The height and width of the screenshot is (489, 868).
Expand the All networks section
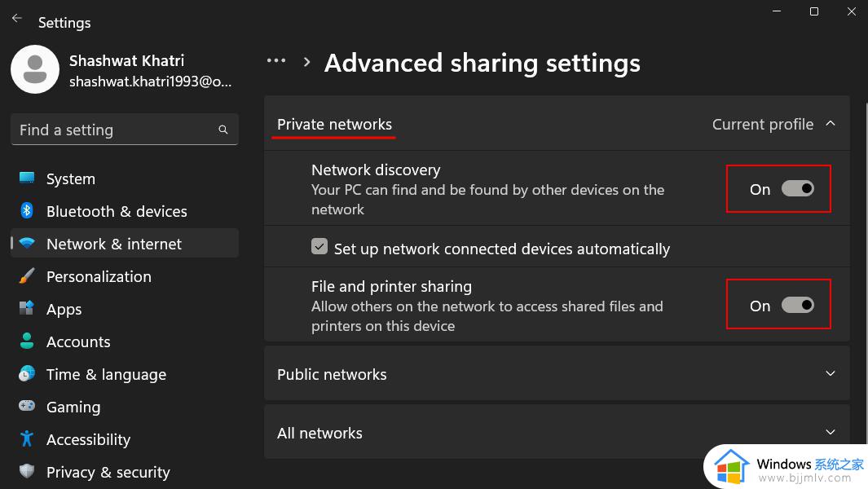point(831,433)
